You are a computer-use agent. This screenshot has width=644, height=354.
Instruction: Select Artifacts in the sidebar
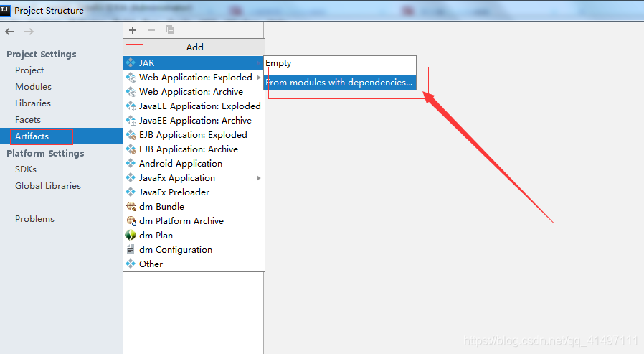point(61,136)
